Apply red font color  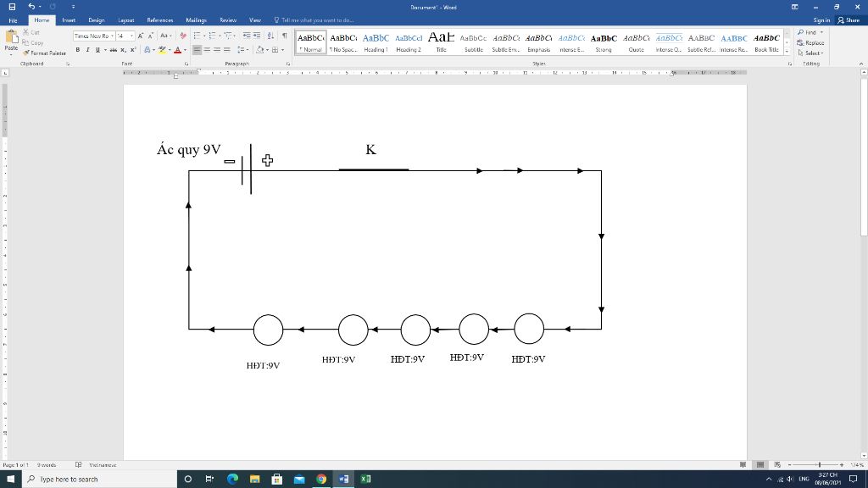click(x=178, y=50)
